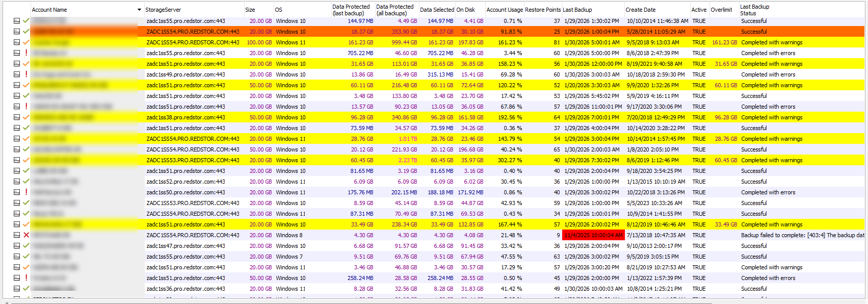
Task: Select the 2.23 TB data protected cell
Action: pyautogui.click(x=396, y=160)
